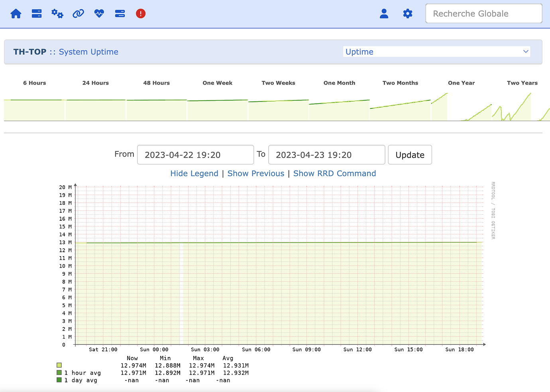550x392 pixels.
Task: Open the settings gear icon
Action: point(408,13)
